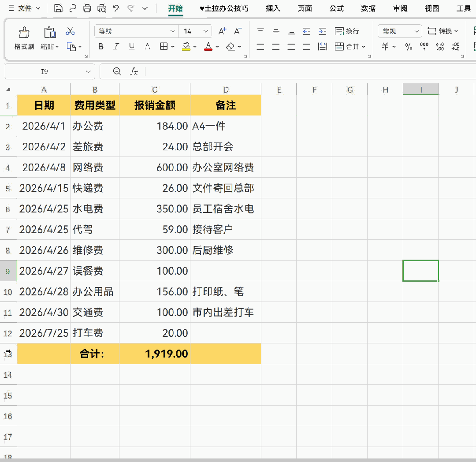Image resolution: width=476 pixels, height=462 pixels.
Task: Switch to the 数据 tab
Action: point(368,8)
